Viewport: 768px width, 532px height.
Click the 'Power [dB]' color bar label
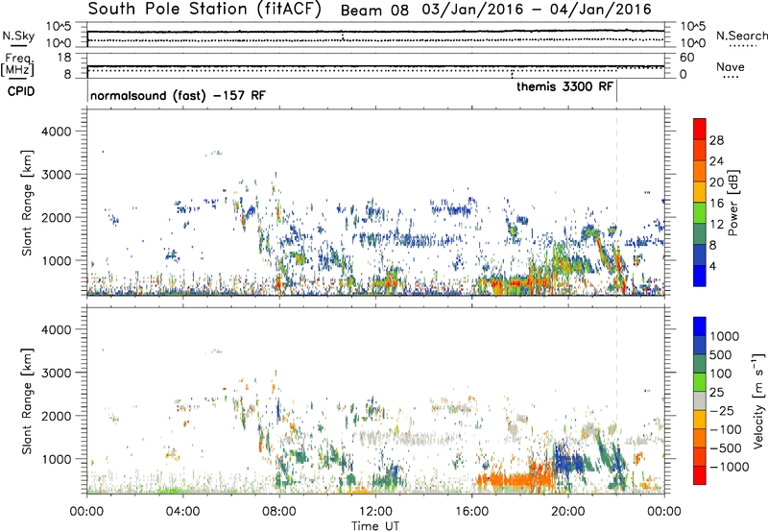(x=733, y=203)
